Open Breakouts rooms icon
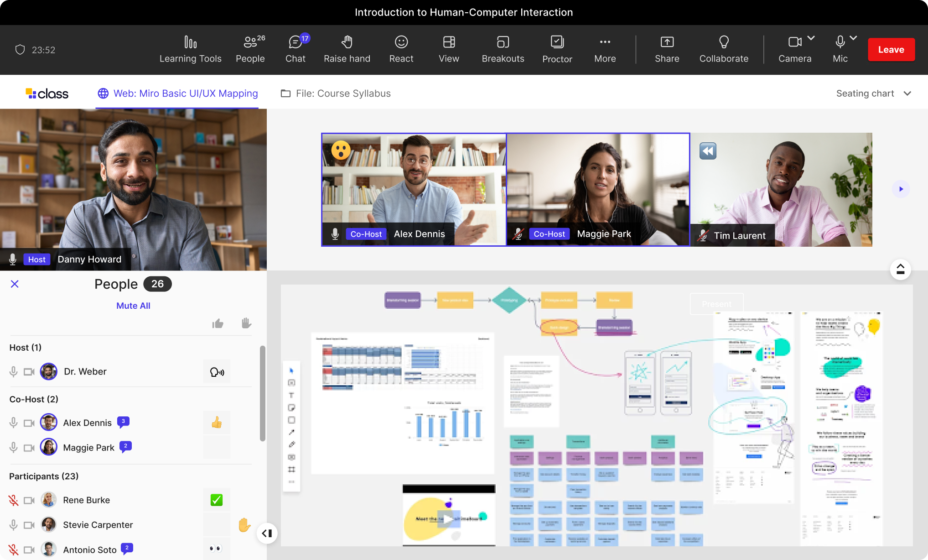This screenshot has height=560, width=928. tap(503, 42)
